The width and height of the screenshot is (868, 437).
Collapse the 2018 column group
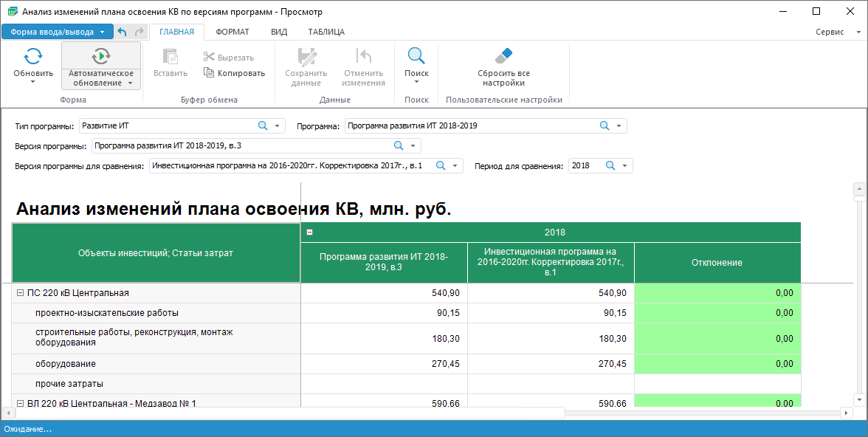coord(310,232)
